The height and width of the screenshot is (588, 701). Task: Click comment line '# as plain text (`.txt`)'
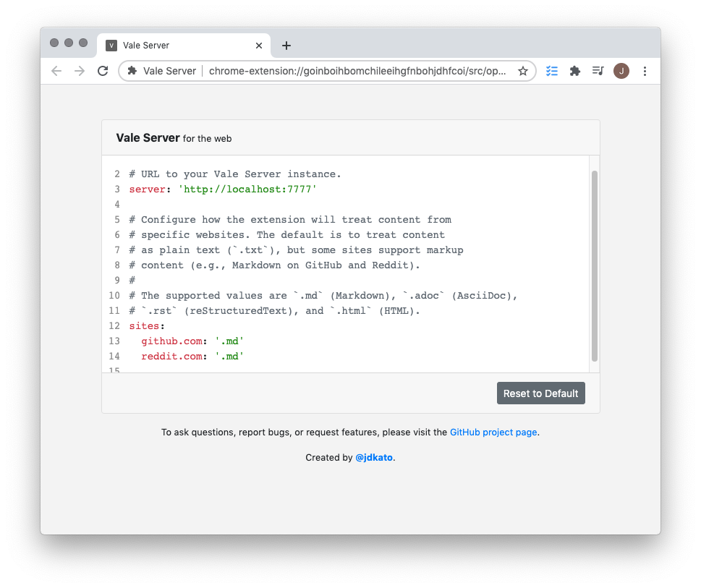click(x=296, y=250)
